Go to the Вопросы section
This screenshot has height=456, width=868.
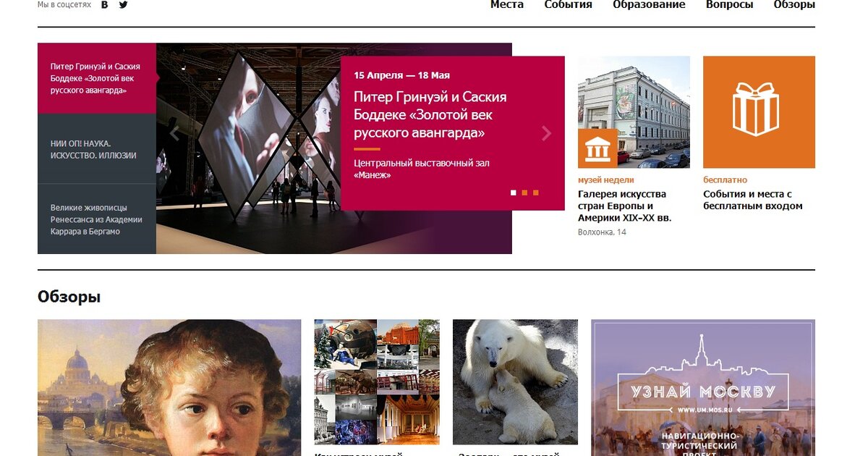729,4
